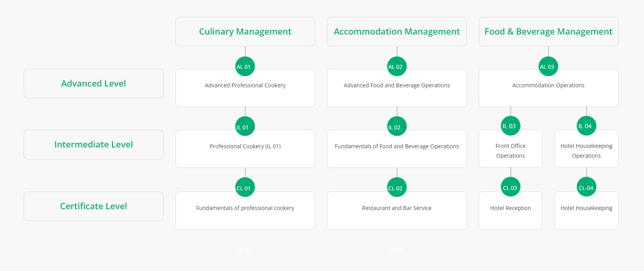Image resolution: width=644 pixels, height=271 pixels.
Task: Choose the Intermediate Level row label
Action: tap(94, 144)
